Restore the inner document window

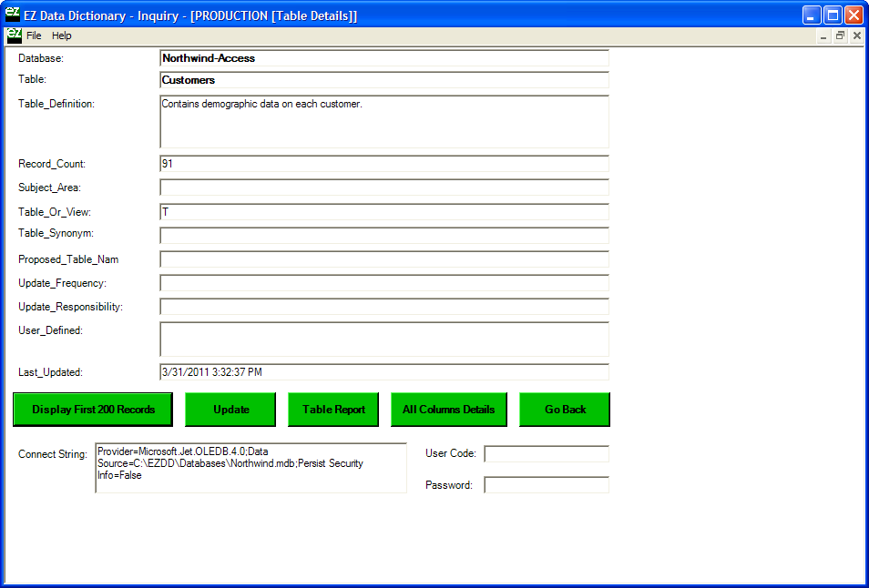pyautogui.click(x=840, y=35)
